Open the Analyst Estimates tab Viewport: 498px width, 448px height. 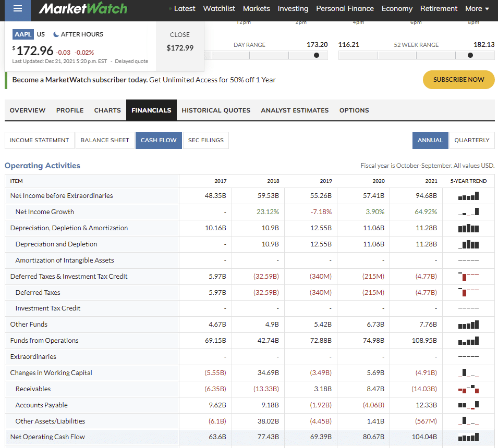coord(295,110)
